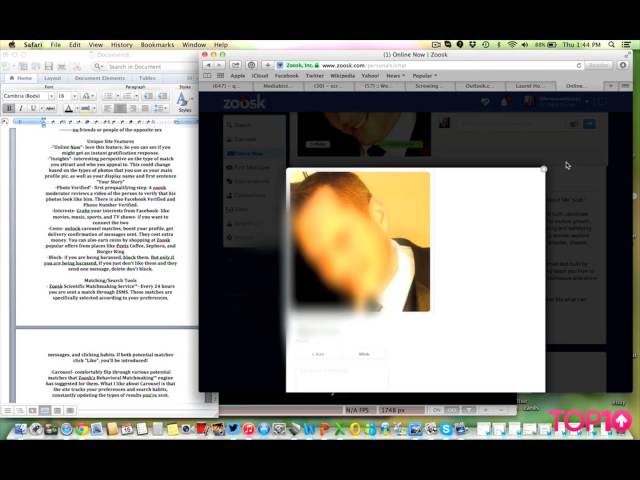Toggle strikethrough in Word ribbon
640x480 pixels.
point(50,108)
